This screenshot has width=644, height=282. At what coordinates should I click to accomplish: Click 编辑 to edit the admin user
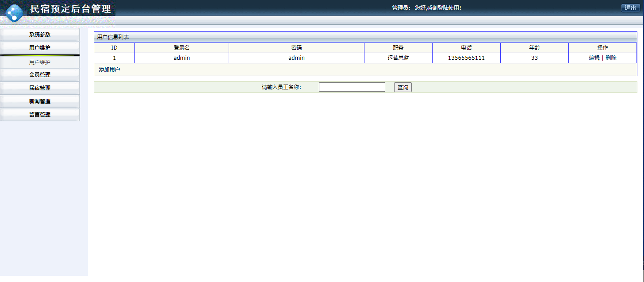(x=595, y=58)
